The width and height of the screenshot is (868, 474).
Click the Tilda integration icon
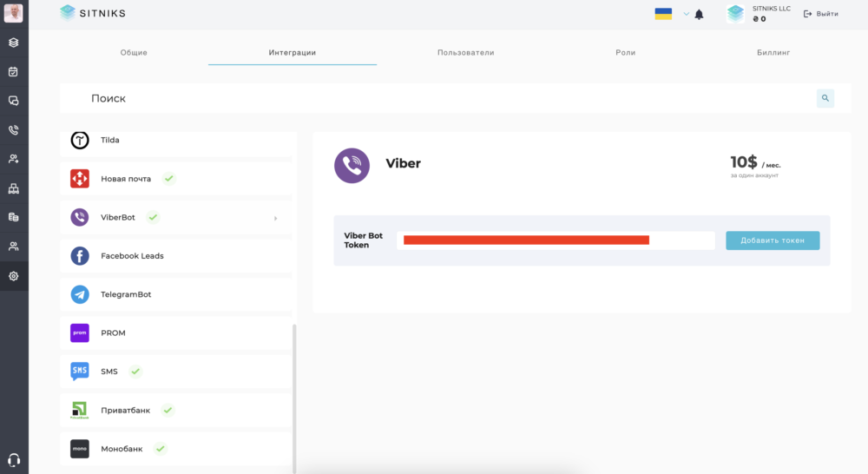tap(80, 140)
